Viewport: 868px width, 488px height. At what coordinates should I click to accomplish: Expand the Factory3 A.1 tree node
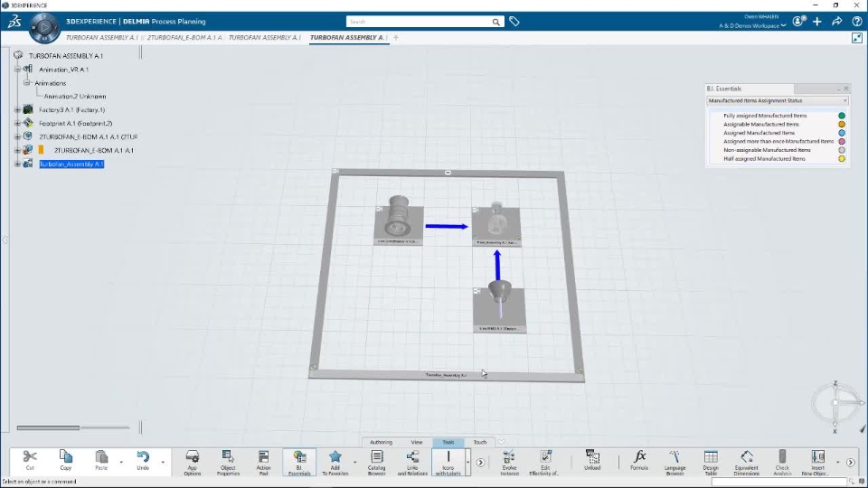(x=17, y=109)
